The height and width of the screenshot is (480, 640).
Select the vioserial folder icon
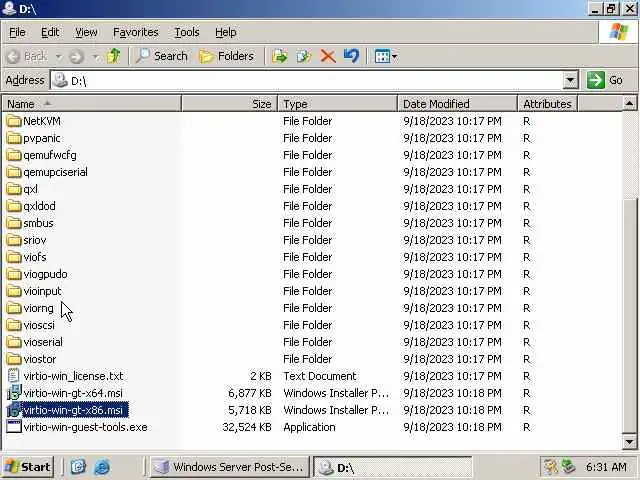tap(14, 342)
